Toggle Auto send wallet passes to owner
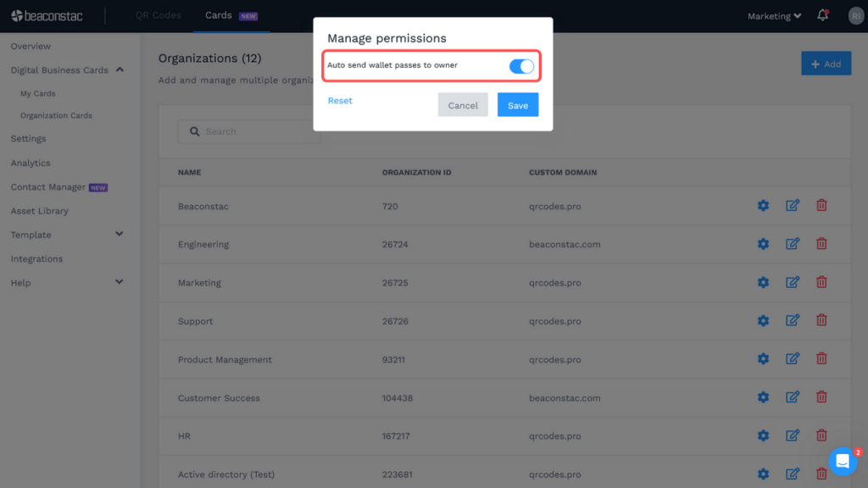This screenshot has width=868, height=488. (522, 65)
